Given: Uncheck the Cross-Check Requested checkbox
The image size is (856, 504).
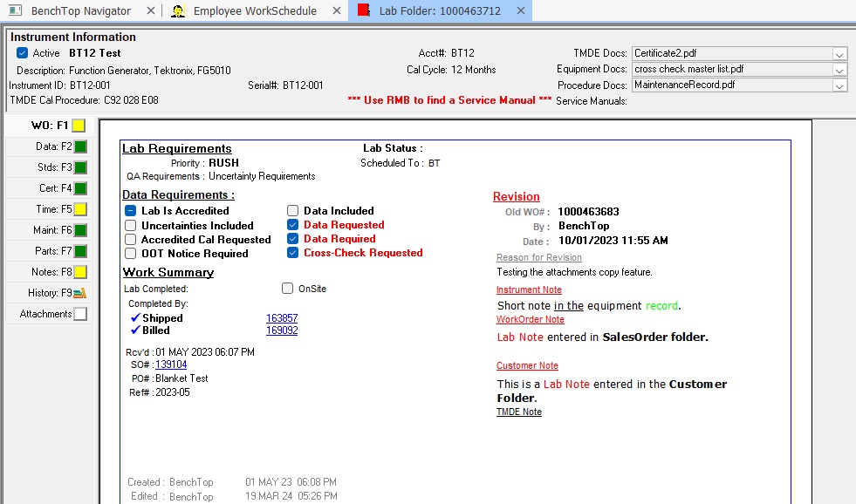Looking at the screenshot, I should click(292, 253).
